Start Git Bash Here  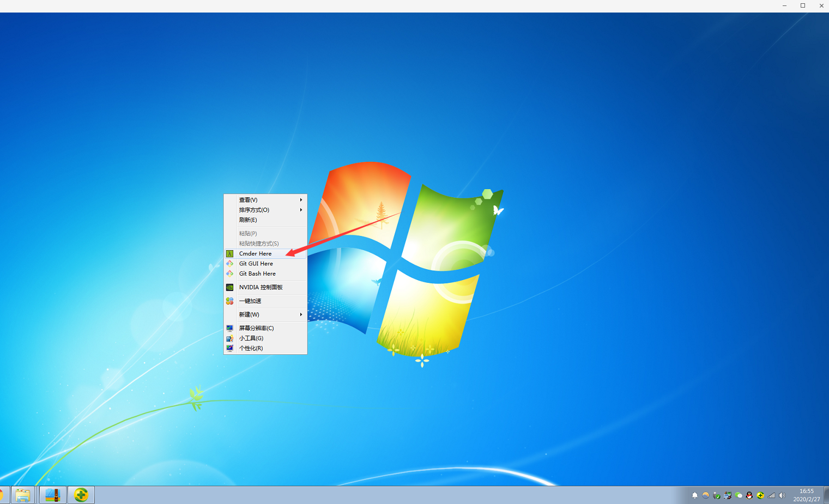click(265, 274)
